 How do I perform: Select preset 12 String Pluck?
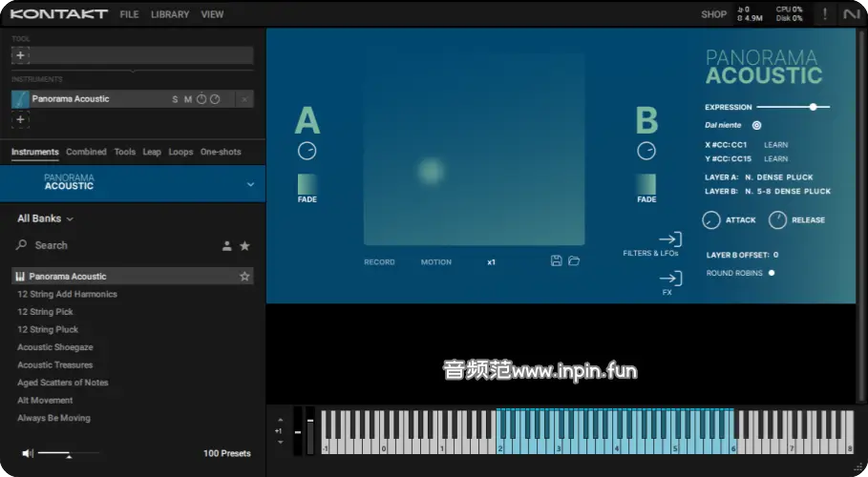pos(48,329)
